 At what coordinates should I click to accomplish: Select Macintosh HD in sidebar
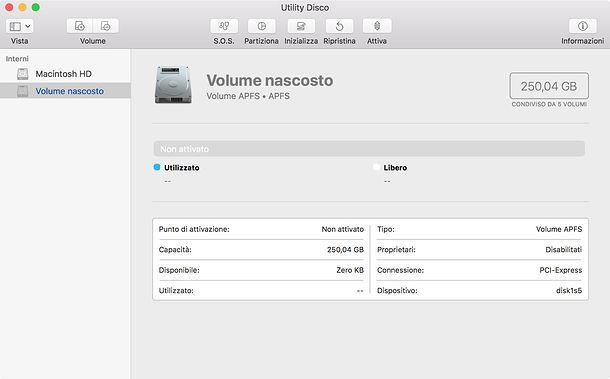point(65,74)
